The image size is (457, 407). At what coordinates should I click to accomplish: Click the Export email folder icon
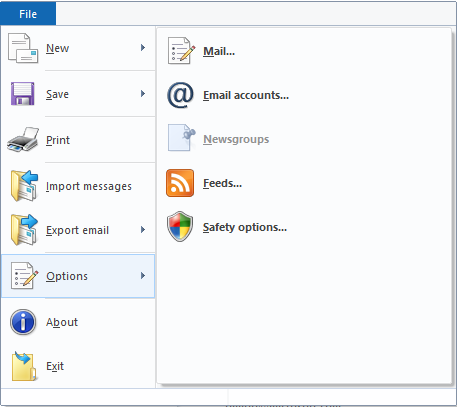[x=24, y=230]
